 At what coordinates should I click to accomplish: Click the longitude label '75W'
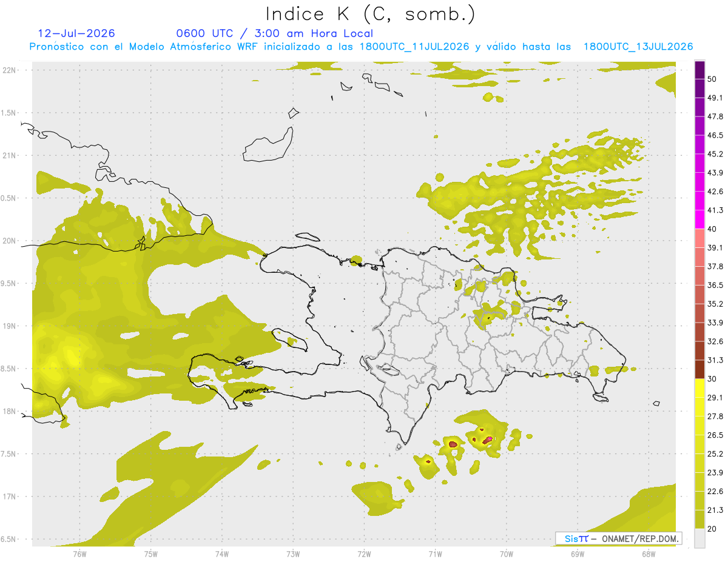coord(151,554)
